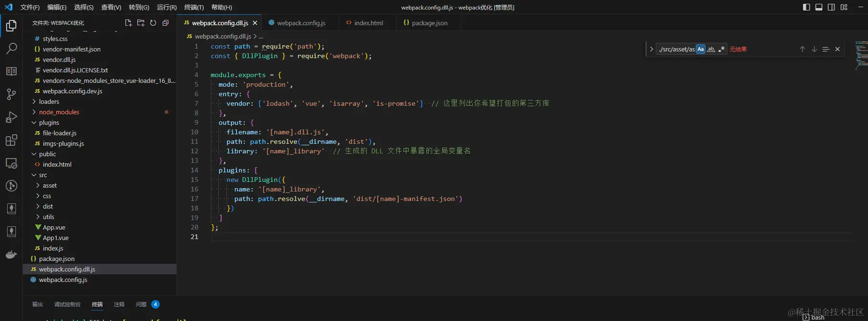
Task: Toggle Find in Selection option
Action: (826, 49)
